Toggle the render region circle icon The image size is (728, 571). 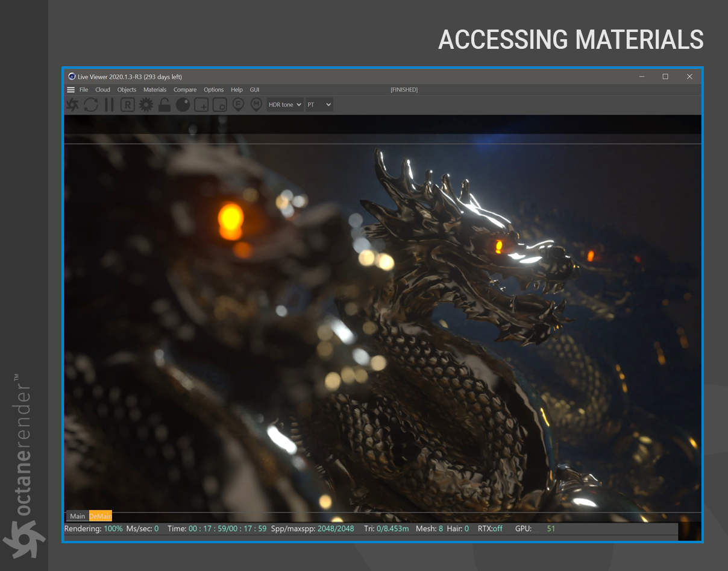219,105
